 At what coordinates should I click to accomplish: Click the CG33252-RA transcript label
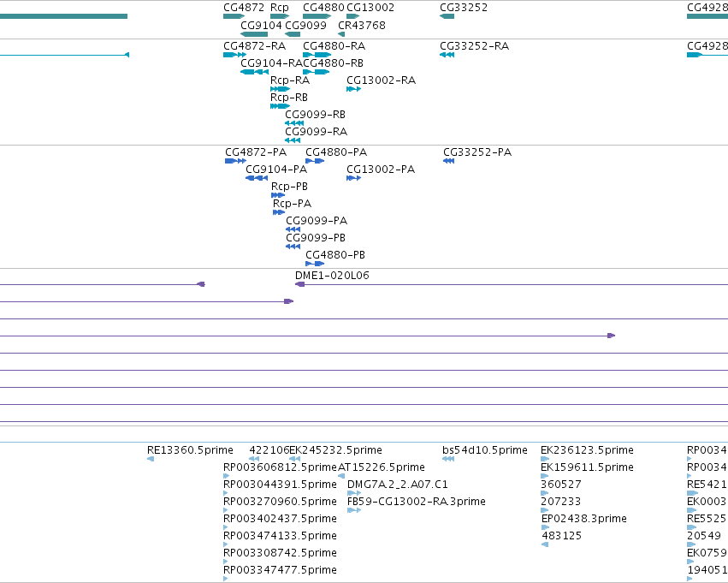point(474,46)
